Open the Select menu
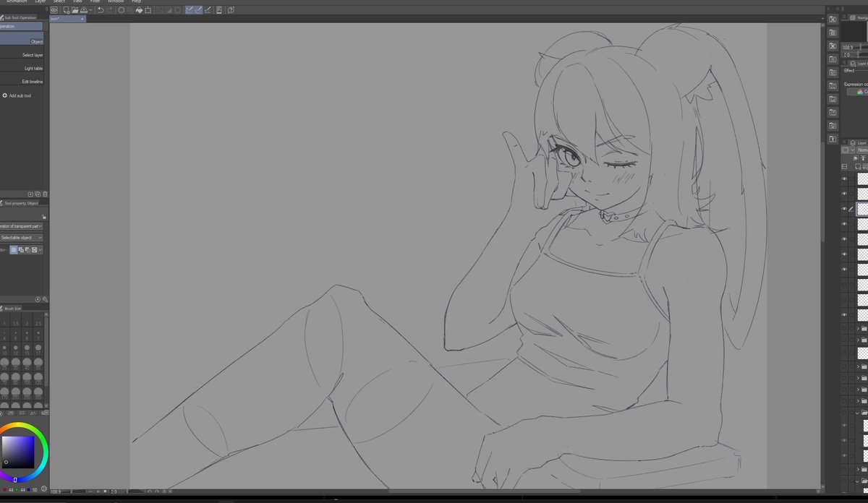868x503 pixels. pyautogui.click(x=59, y=1)
